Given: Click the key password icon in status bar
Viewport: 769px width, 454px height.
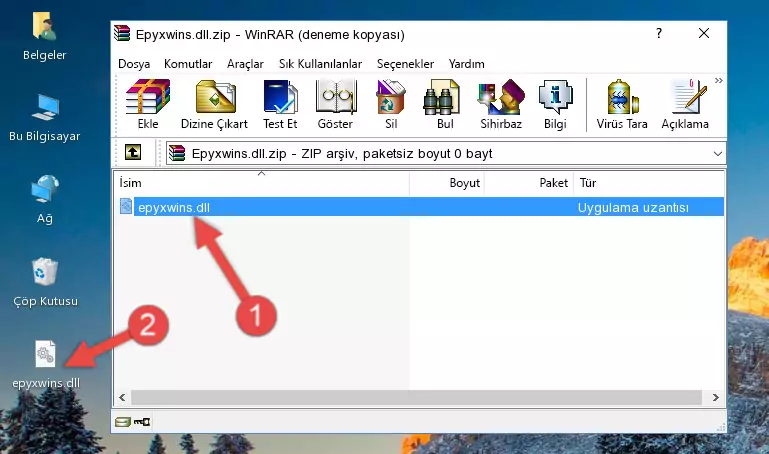Looking at the screenshot, I should (142, 422).
